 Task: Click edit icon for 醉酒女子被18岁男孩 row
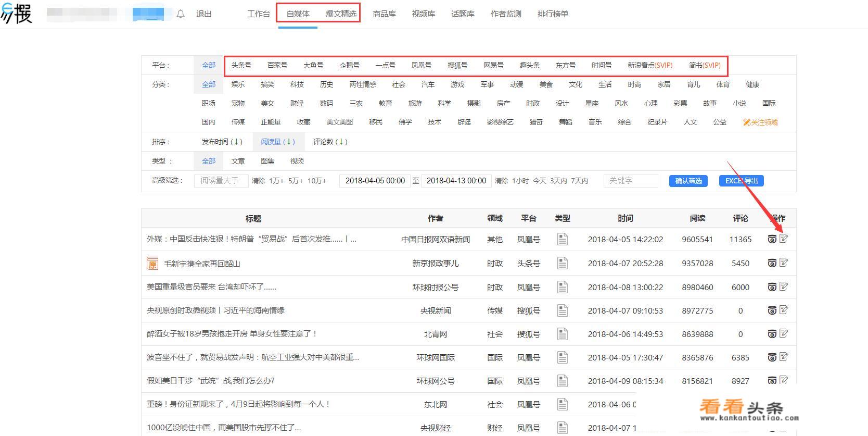coord(784,333)
